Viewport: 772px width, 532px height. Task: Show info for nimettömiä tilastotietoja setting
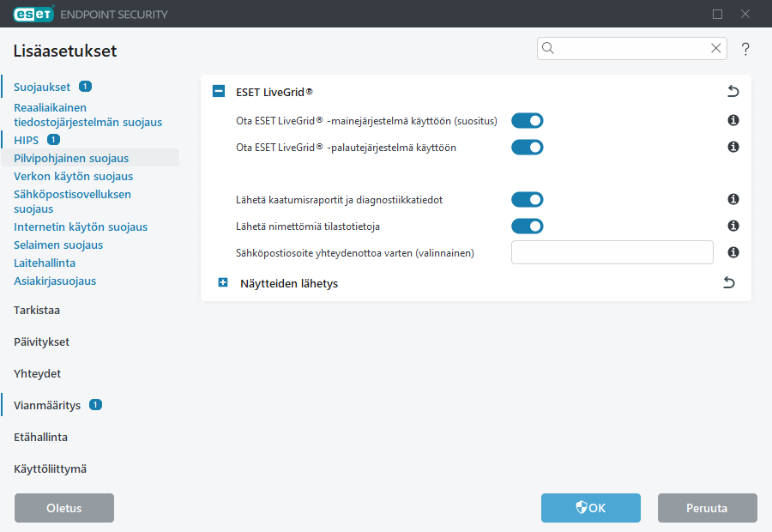point(733,226)
